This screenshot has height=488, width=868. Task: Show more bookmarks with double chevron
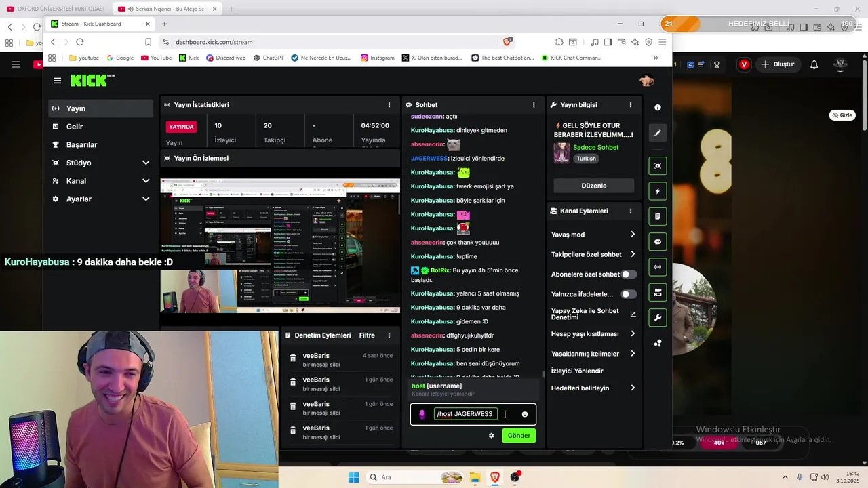click(656, 58)
